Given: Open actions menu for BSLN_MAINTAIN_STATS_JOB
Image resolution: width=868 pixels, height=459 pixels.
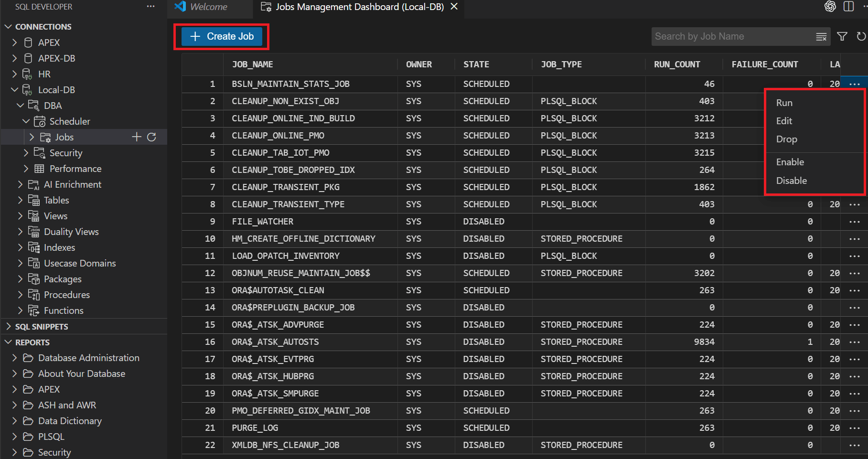Looking at the screenshot, I should click(854, 84).
